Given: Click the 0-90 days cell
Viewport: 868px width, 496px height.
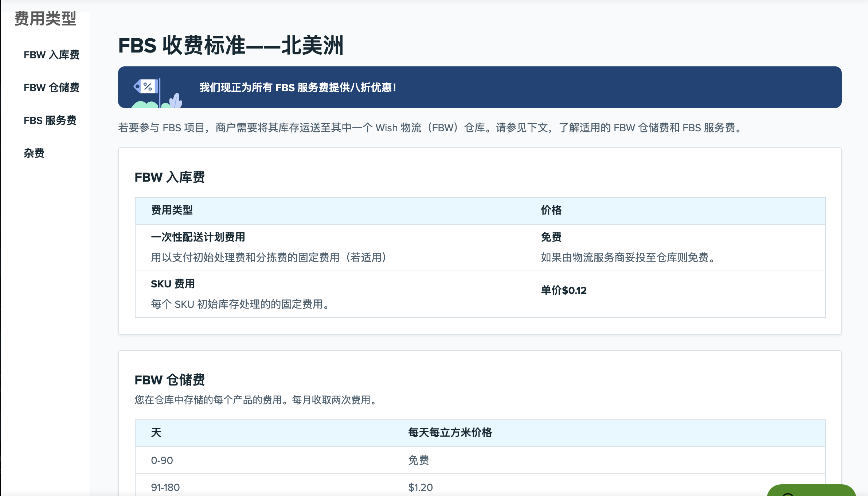Looking at the screenshot, I should [x=162, y=460].
